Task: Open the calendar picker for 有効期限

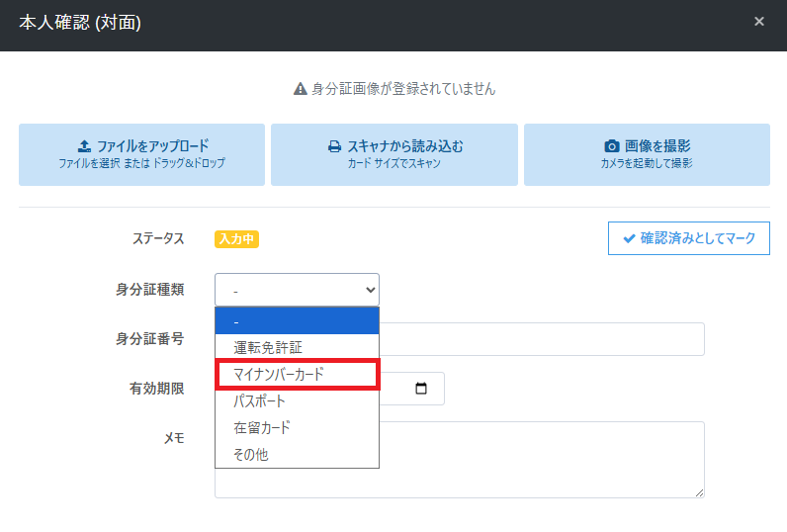Action: click(422, 389)
